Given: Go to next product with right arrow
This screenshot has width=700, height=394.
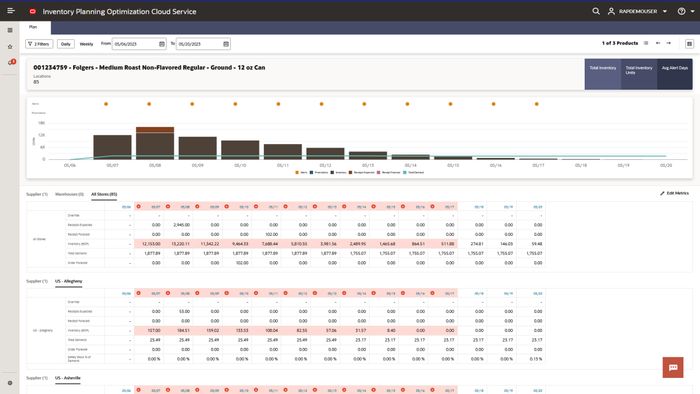Looking at the screenshot, I should point(669,43).
